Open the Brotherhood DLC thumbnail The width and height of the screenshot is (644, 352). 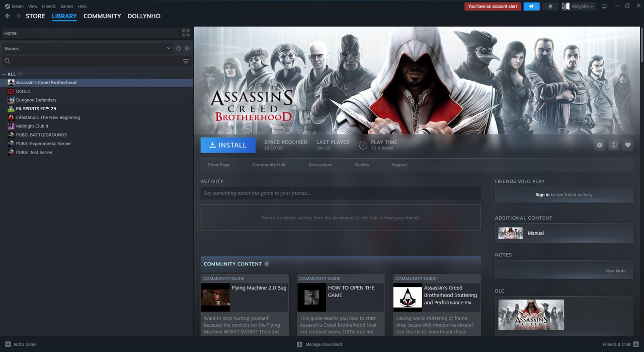pos(531,315)
